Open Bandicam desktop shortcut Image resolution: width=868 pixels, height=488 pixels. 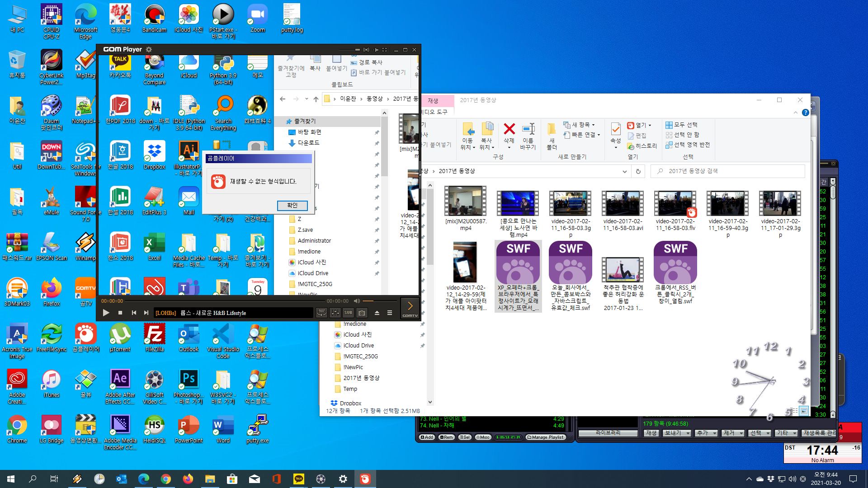154,19
